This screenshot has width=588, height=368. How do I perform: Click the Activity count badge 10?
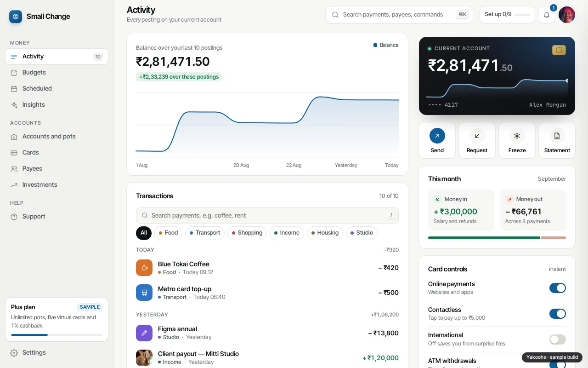click(x=98, y=57)
